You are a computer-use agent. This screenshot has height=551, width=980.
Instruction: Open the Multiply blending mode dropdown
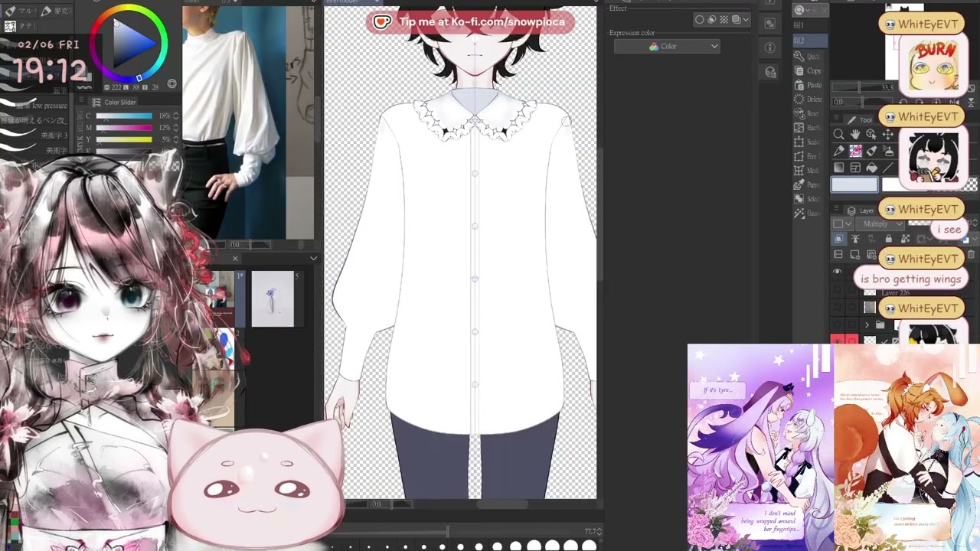(882, 224)
